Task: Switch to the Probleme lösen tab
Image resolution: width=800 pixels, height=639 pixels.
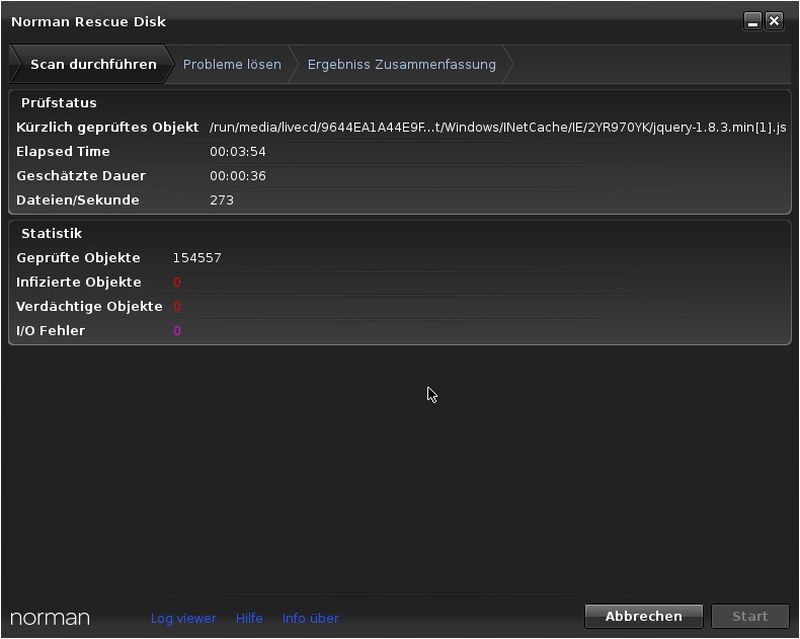Action: (x=232, y=64)
